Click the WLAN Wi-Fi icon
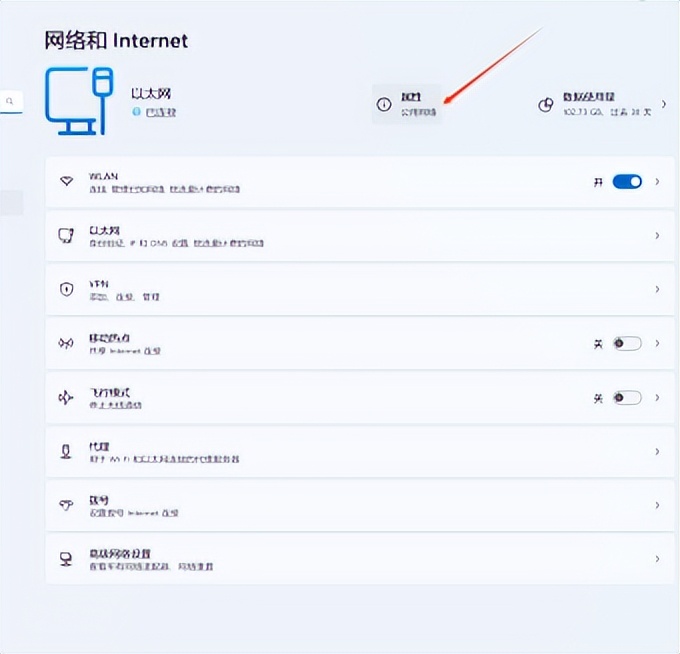The height and width of the screenshot is (654, 680). [67, 182]
